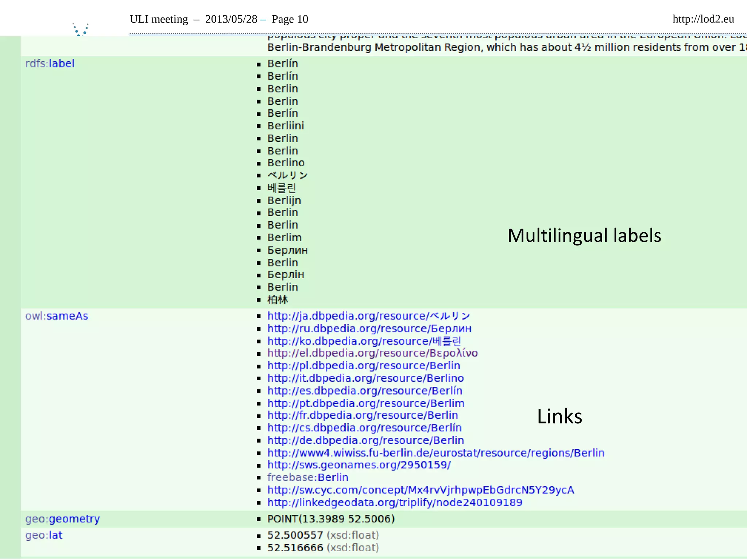Open the rdfs:label property link
Screen dimensions: 747x560
[x=50, y=63]
